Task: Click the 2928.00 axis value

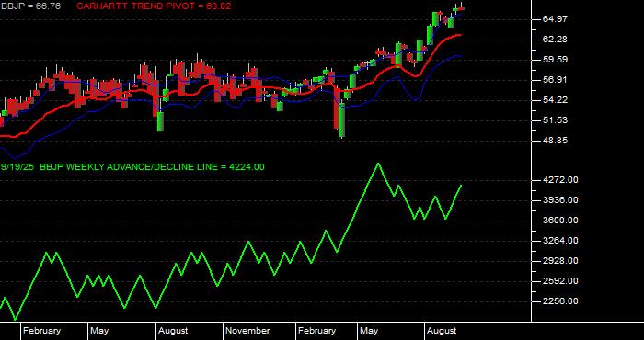Action: [x=559, y=260]
